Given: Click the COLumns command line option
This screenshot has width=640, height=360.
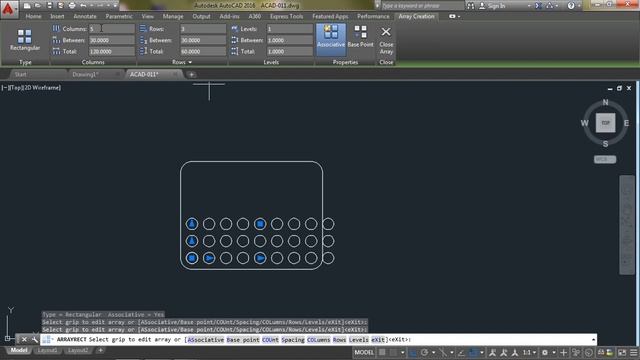Looking at the screenshot, I should (318, 340).
